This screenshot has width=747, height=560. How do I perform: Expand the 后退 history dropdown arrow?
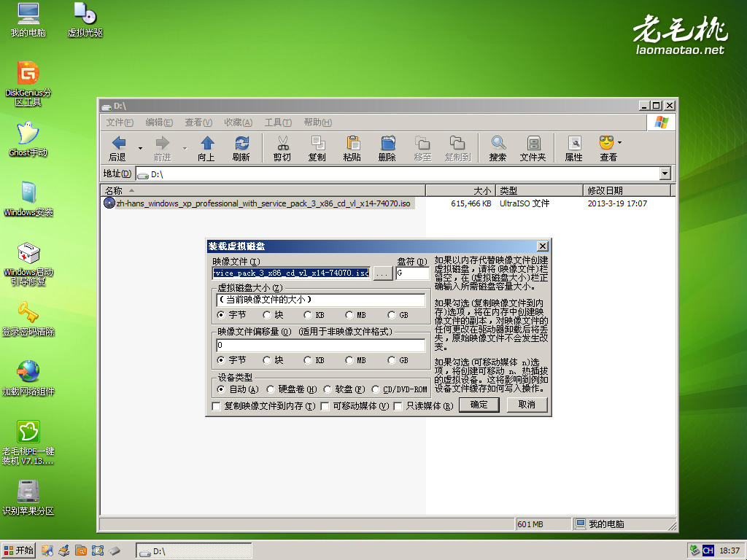click(140, 148)
